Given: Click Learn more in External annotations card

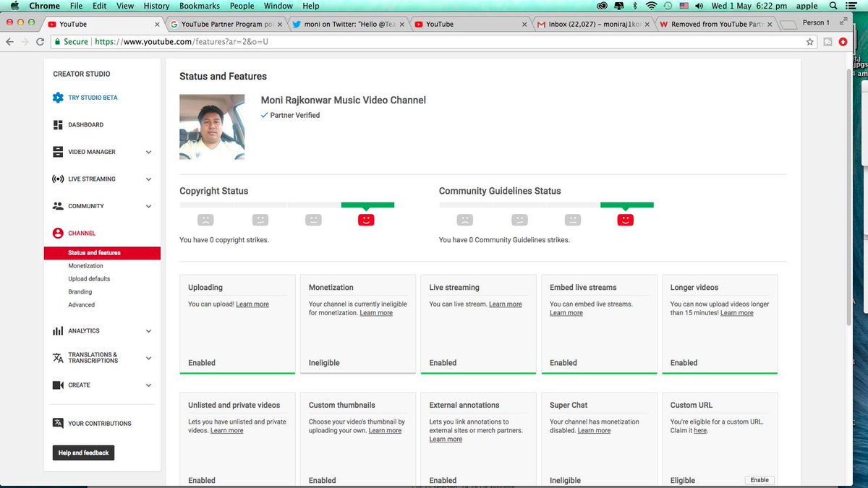Looking at the screenshot, I should pos(446,440).
